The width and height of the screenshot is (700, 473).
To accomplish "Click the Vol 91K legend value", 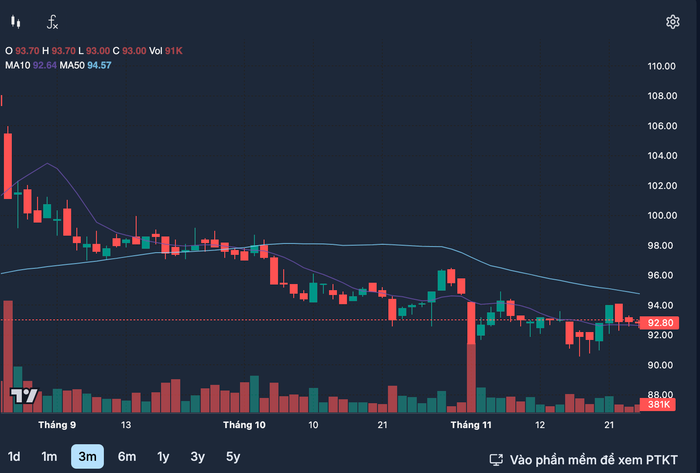I will point(166,51).
